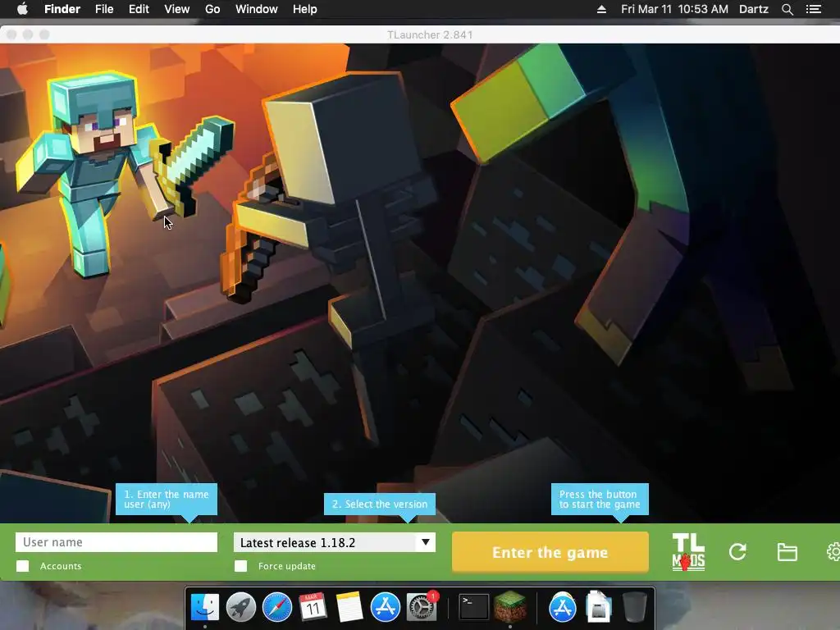This screenshot has height=630, width=840.
Task: Toggle the Accounts checkbox
Action: 22,566
